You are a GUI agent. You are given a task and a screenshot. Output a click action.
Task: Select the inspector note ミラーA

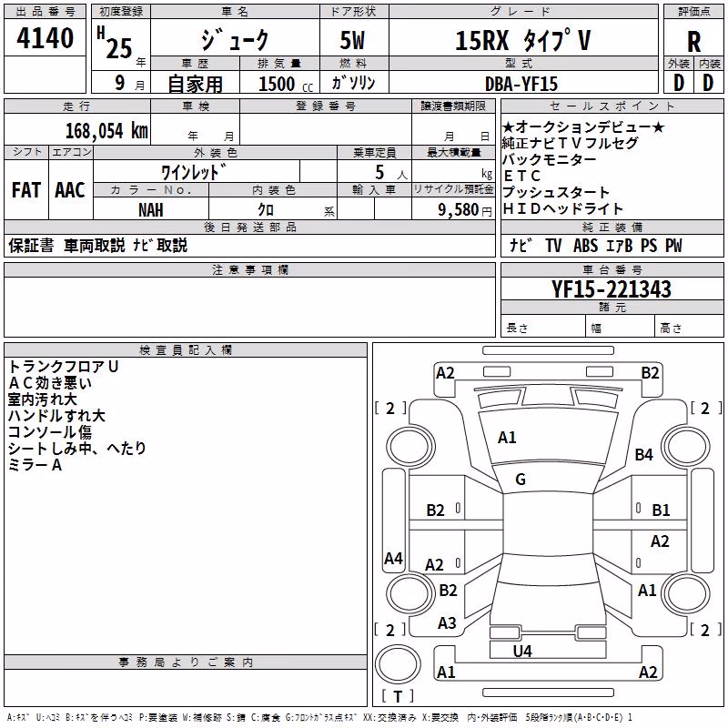coord(35,465)
